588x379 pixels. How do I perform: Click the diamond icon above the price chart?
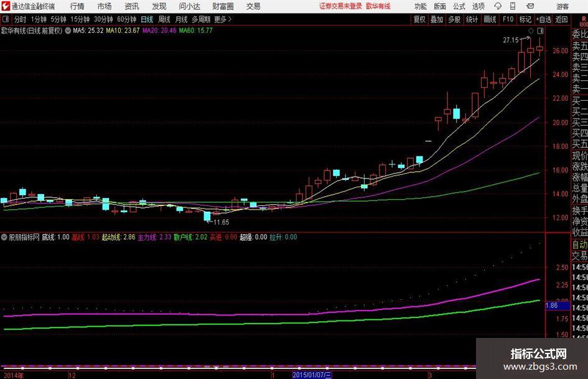[x=531, y=30]
